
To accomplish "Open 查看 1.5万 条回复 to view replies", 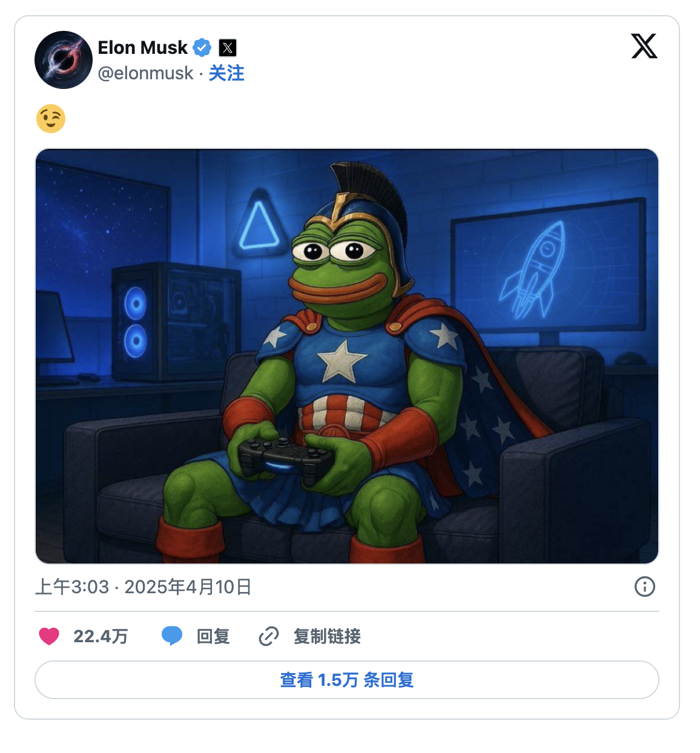I will pyautogui.click(x=347, y=680).
